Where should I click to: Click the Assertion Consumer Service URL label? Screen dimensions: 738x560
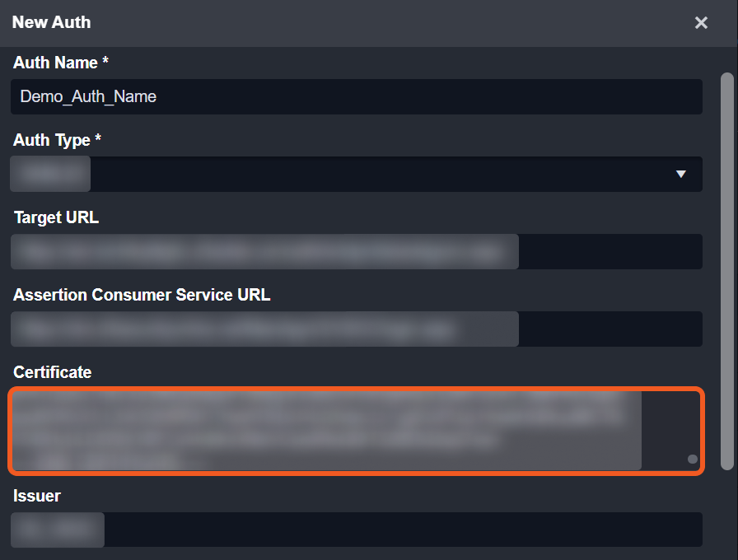pos(142,295)
